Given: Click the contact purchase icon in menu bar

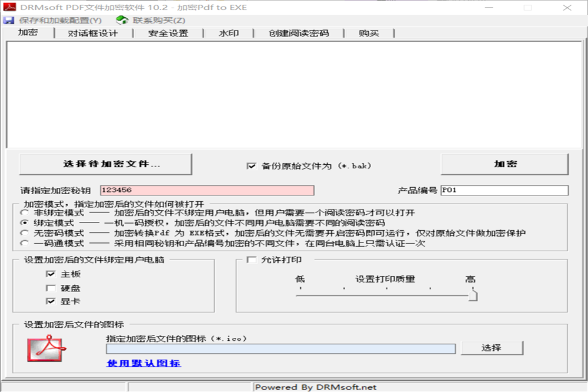Looking at the screenshot, I should (122, 21).
